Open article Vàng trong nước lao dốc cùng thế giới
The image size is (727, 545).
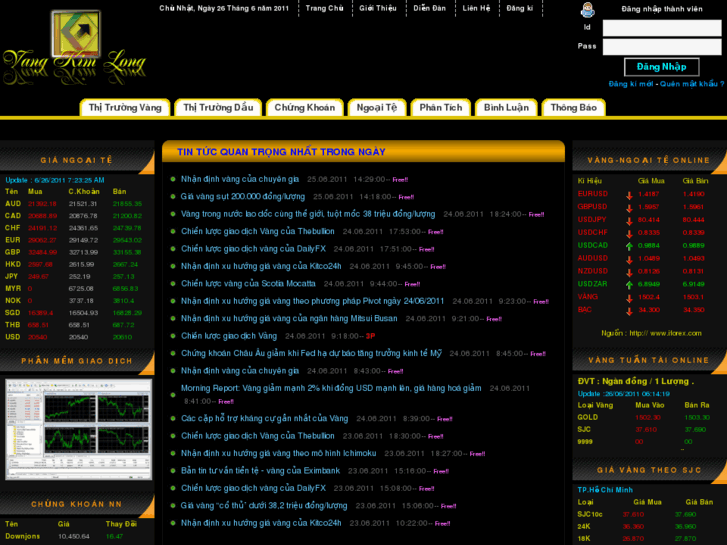point(308,214)
